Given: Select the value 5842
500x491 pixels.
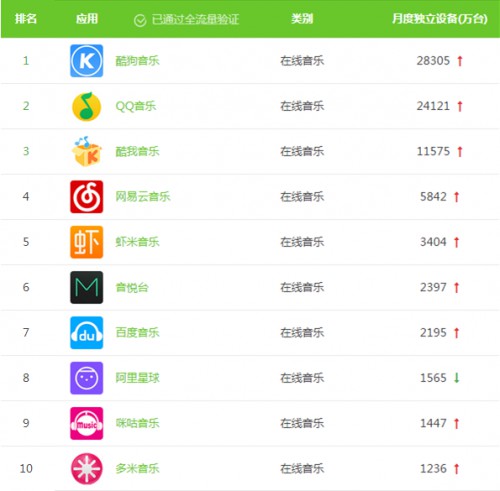Looking at the screenshot, I should [433, 197].
